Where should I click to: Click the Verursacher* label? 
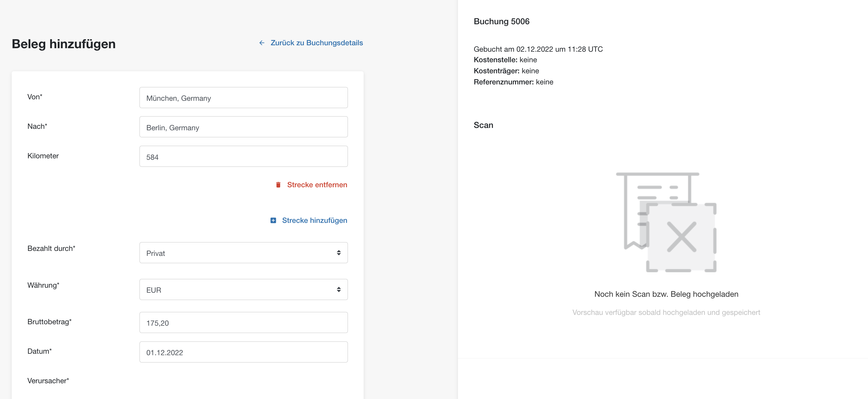48,381
